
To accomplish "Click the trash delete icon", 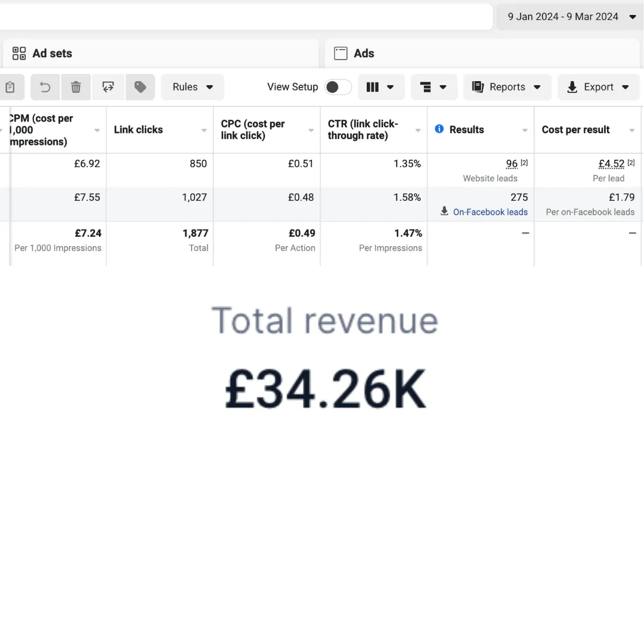I will [x=76, y=87].
